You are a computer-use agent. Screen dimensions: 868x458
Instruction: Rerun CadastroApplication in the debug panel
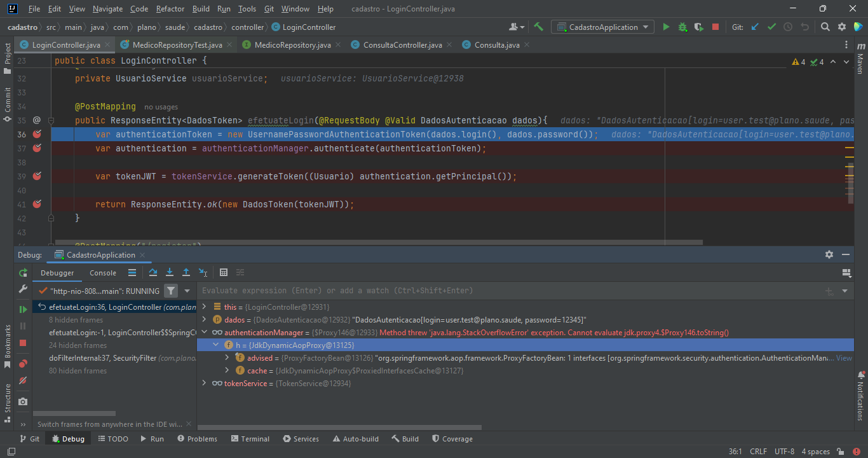click(23, 273)
